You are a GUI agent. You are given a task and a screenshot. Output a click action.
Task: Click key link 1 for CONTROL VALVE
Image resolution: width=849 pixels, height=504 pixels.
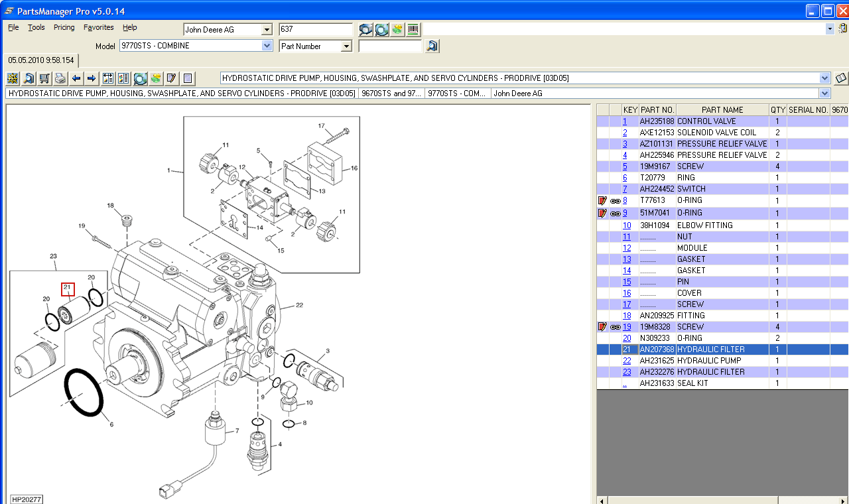point(625,121)
